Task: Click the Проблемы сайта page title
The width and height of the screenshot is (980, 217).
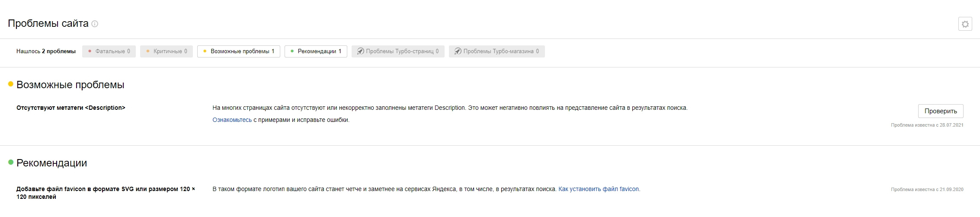Action: (48, 23)
